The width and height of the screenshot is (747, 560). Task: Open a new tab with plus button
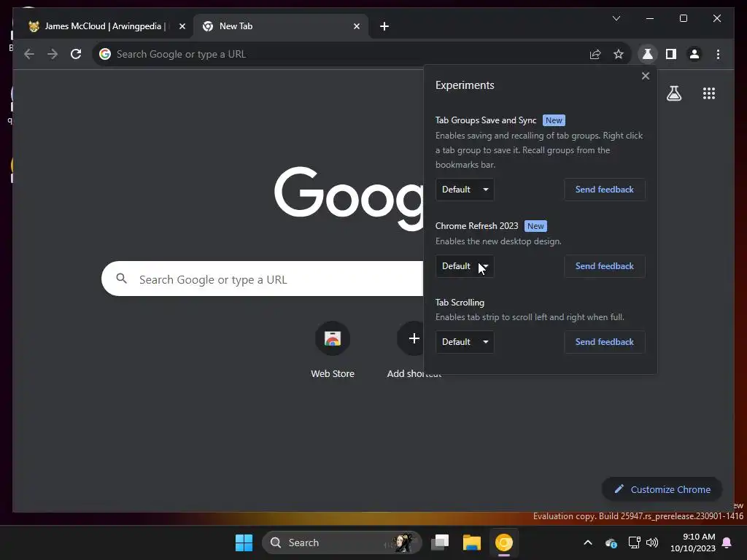point(384,26)
